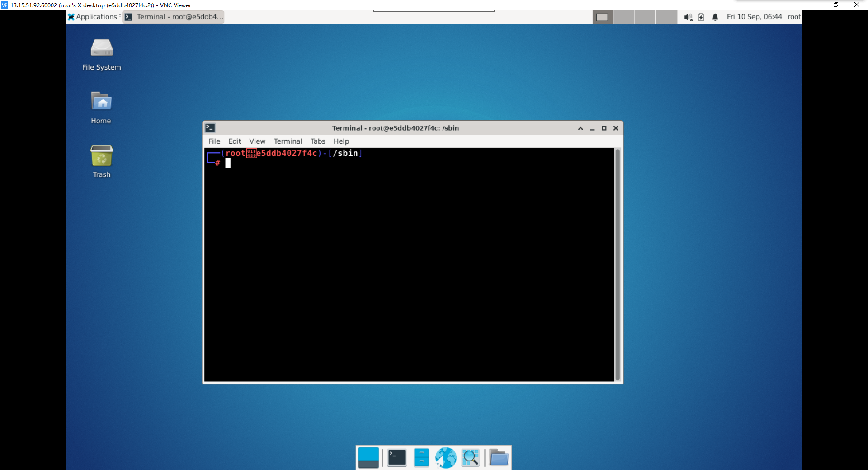This screenshot has height=470, width=868.
Task: Toggle the notification bell indicator
Action: (715, 17)
